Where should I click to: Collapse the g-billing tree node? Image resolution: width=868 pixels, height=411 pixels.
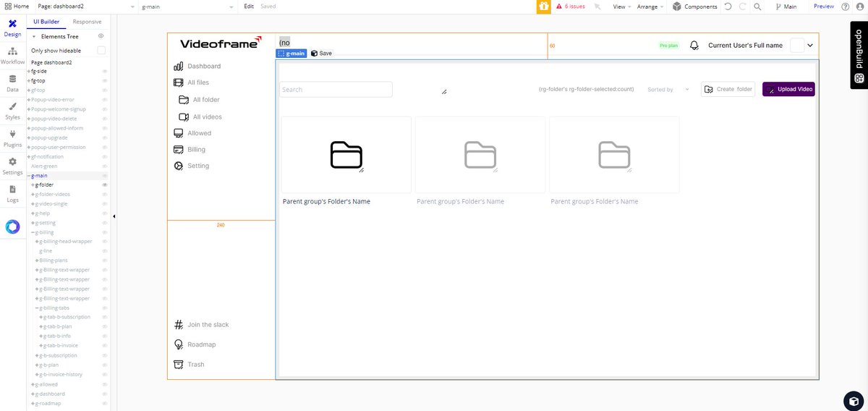(33, 232)
